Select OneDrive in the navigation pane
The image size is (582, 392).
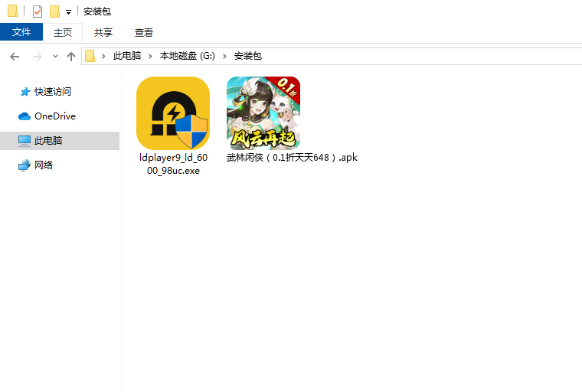[54, 116]
